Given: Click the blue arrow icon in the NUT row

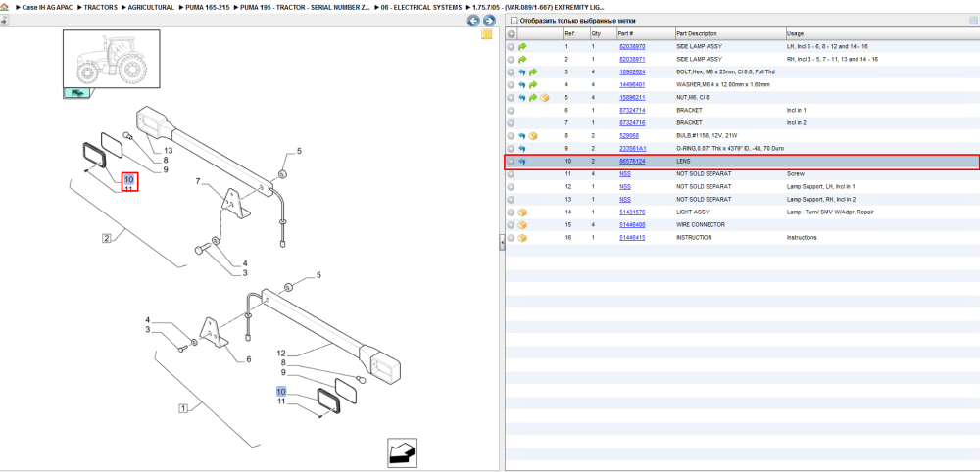Looking at the screenshot, I should [x=522, y=97].
